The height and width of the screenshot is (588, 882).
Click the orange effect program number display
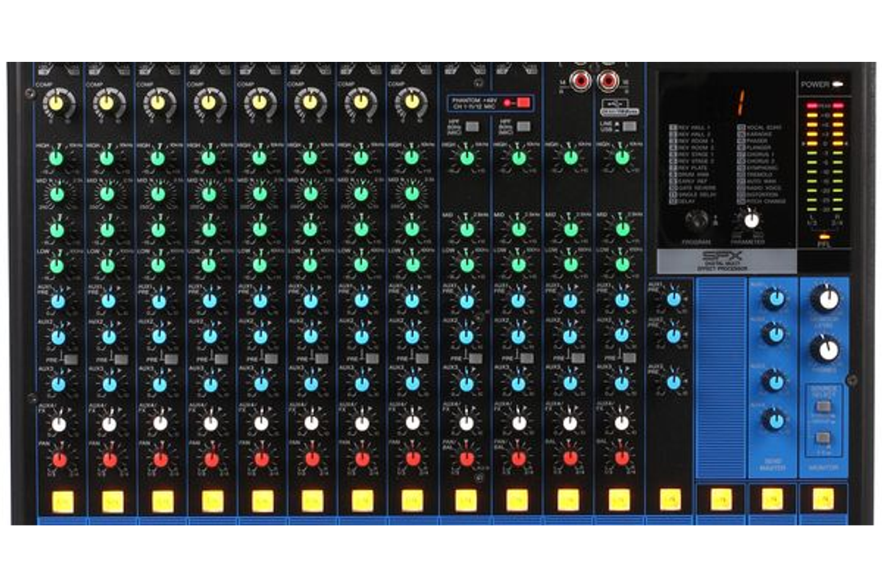[x=740, y=101]
